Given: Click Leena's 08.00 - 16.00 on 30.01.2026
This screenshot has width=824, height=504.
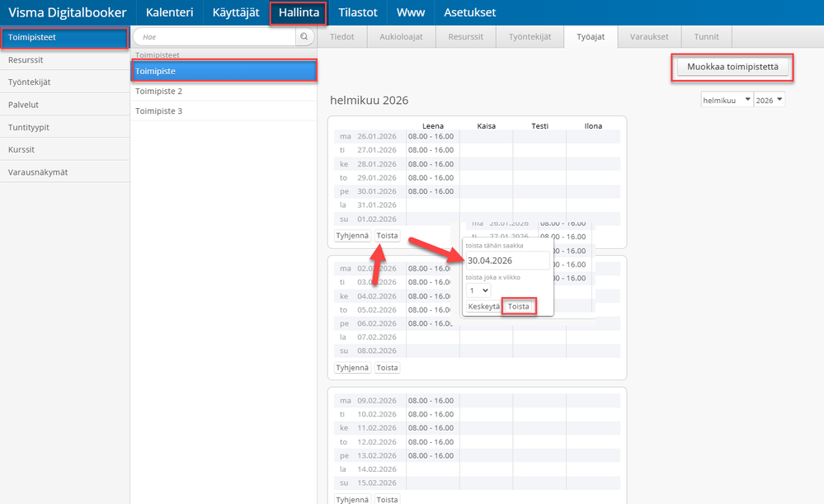Looking at the screenshot, I should pyautogui.click(x=431, y=191).
